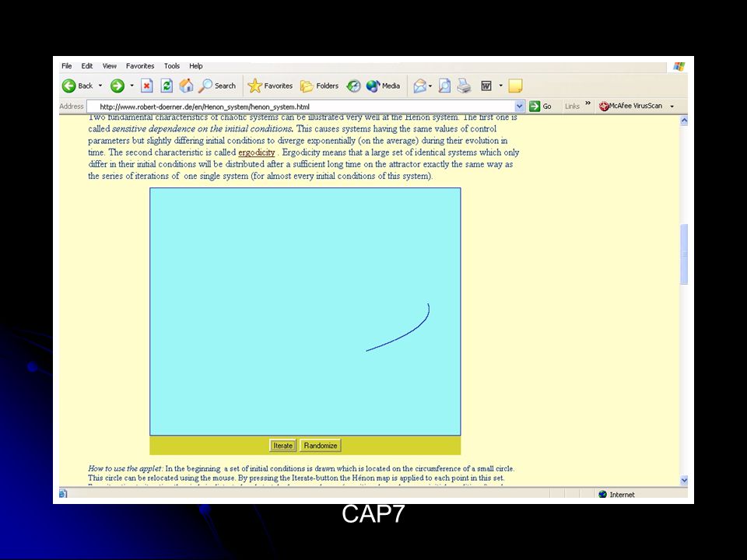Open the Back history dropdown arrow
The image size is (747, 560).
point(100,86)
